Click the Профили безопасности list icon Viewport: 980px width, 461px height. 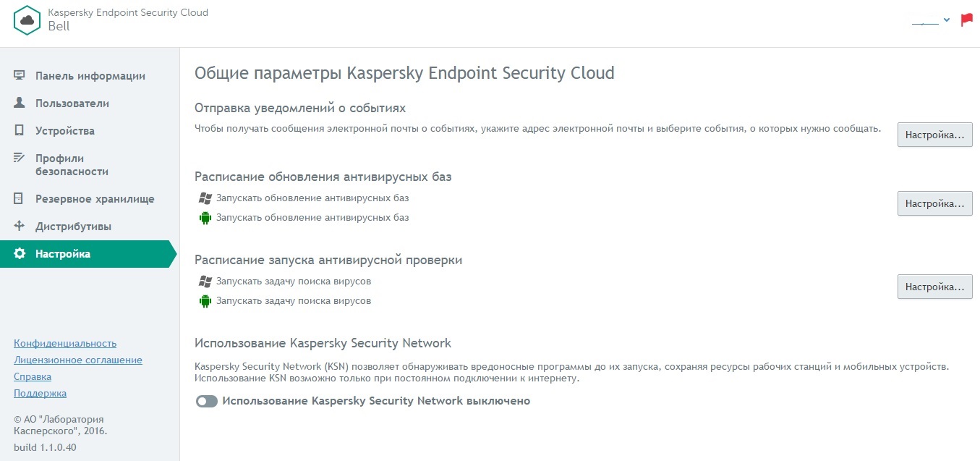[20, 158]
